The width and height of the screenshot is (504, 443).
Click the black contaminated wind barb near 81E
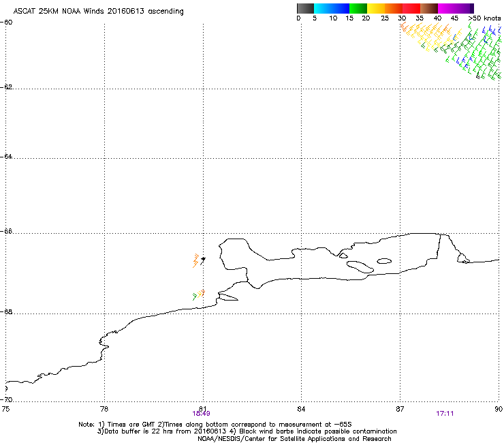tap(202, 260)
